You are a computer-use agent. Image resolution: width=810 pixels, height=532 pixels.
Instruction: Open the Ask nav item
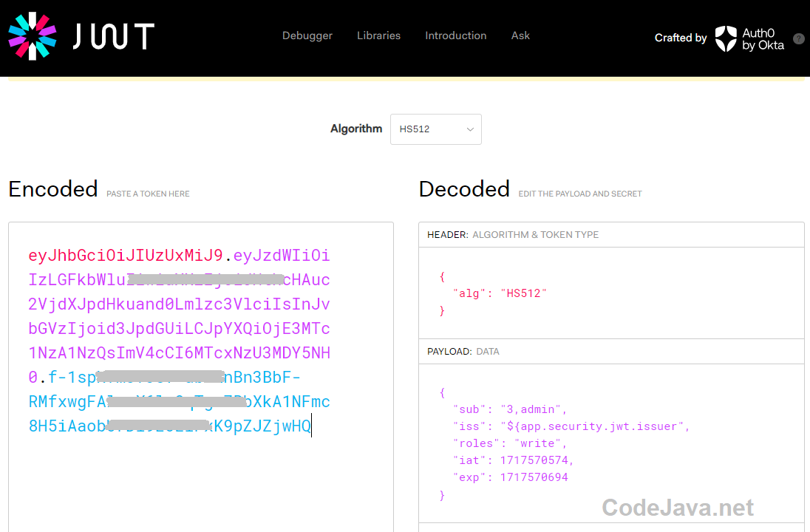click(x=520, y=35)
